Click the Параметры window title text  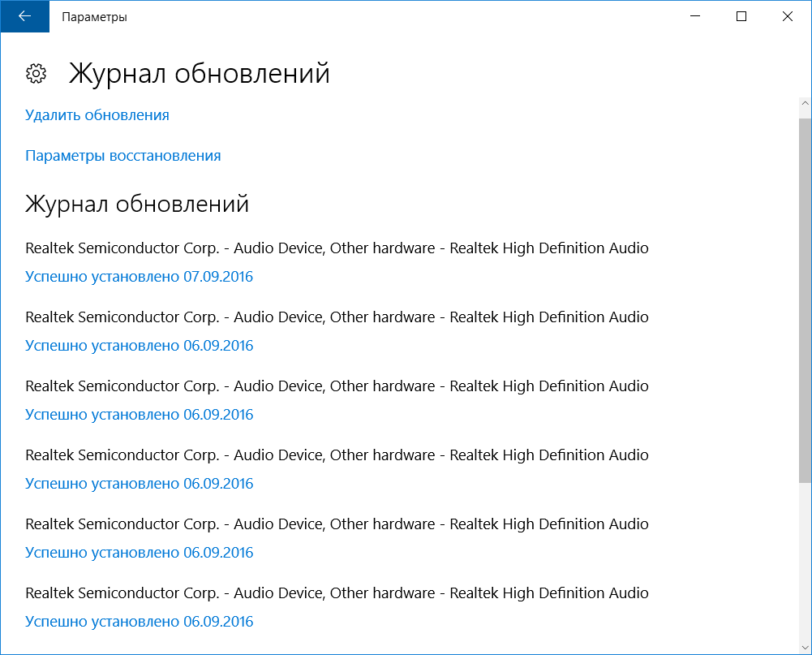click(94, 17)
